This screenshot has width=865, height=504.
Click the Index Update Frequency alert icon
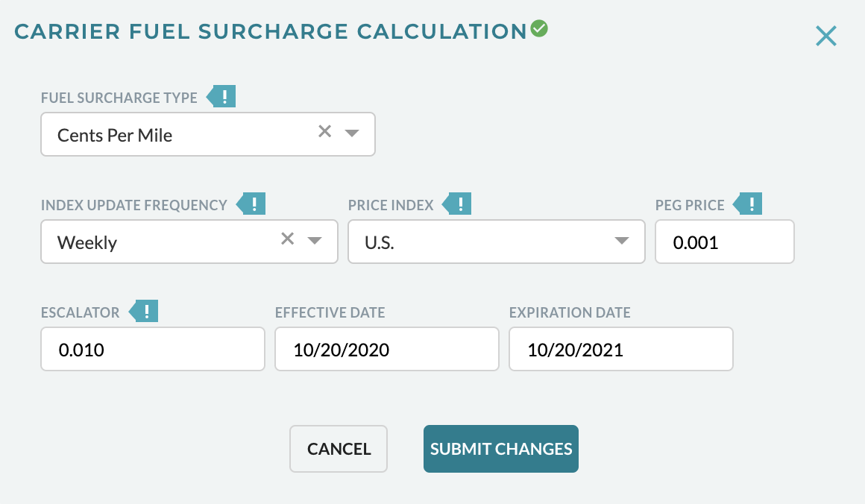click(252, 204)
